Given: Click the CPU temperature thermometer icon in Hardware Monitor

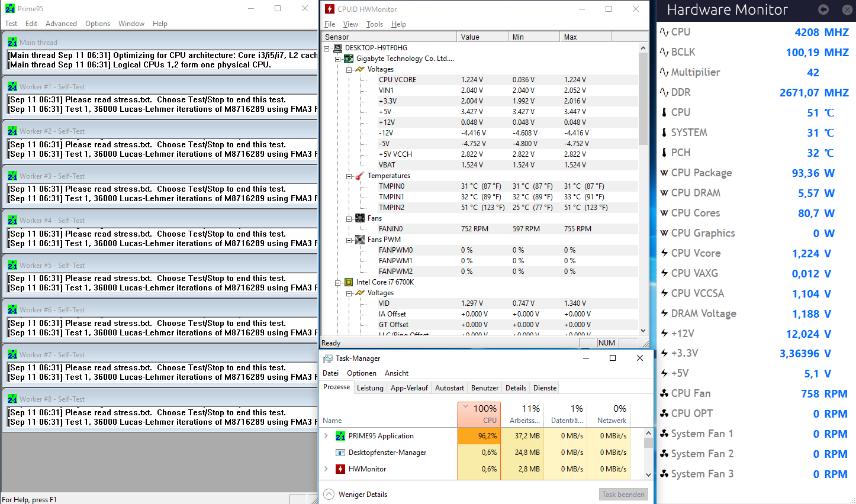Looking at the screenshot, I should pyautogui.click(x=664, y=112).
